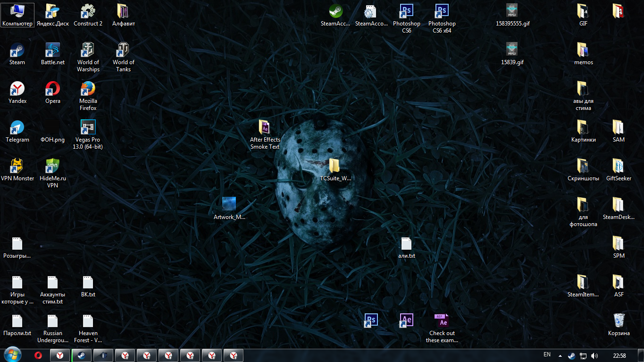Select the Telegram desktop shortcut
The width and height of the screenshot is (644, 362).
click(17, 131)
